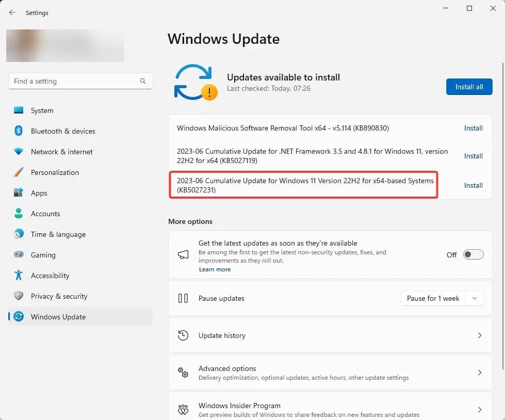
Task: Click the Accounts person icon
Action: pyautogui.click(x=19, y=213)
